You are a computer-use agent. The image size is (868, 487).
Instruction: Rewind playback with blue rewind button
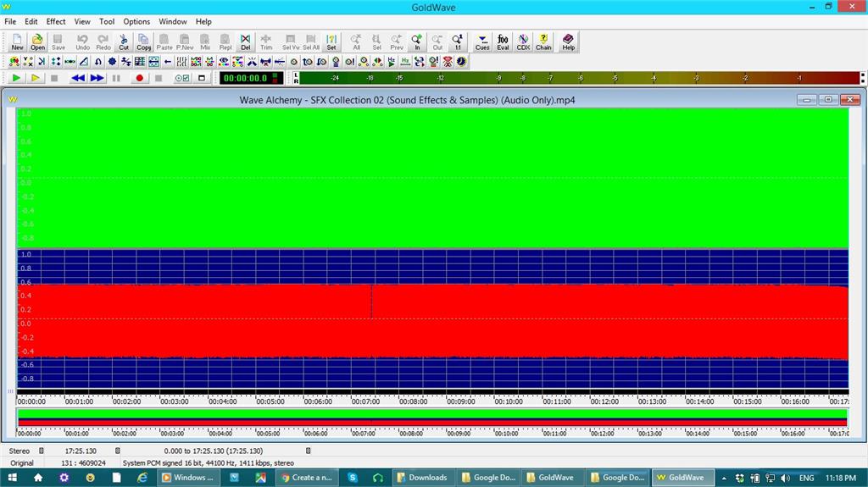click(77, 78)
